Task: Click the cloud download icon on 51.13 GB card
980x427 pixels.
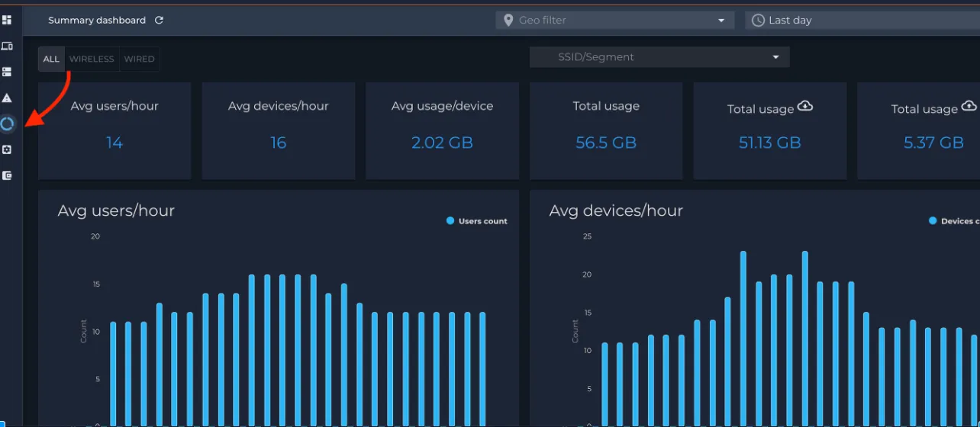Action: point(805,106)
